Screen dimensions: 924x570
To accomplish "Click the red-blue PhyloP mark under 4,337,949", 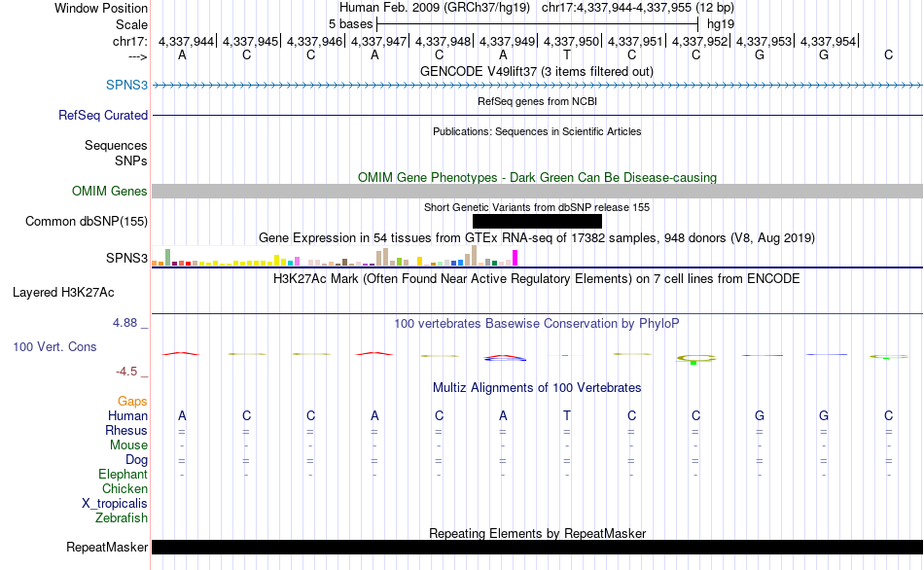I will [504, 358].
